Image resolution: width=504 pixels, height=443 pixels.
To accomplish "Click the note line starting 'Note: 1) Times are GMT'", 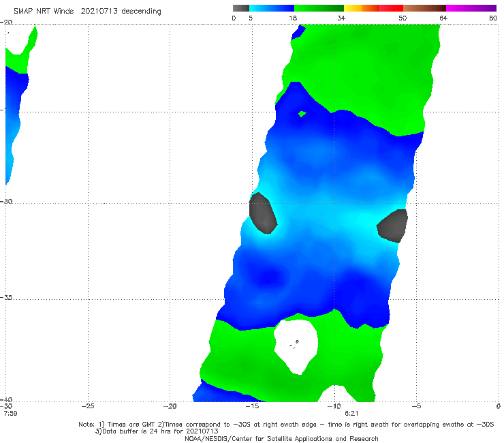I will 286,425.
